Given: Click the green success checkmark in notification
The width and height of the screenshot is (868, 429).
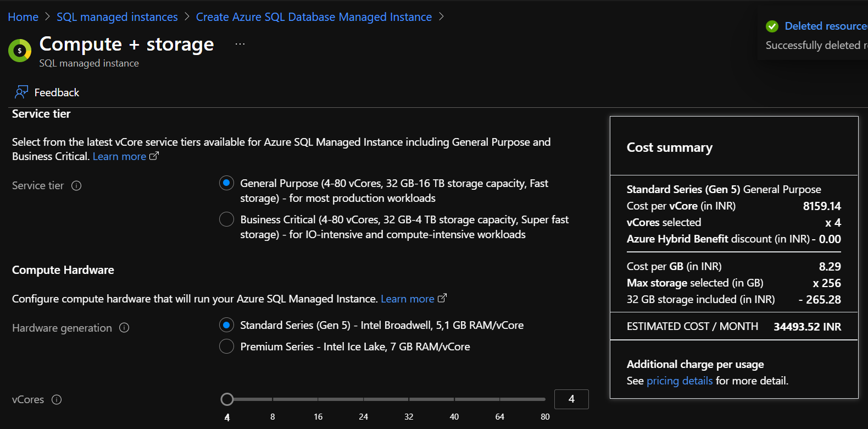Looking at the screenshot, I should click(x=772, y=26).
